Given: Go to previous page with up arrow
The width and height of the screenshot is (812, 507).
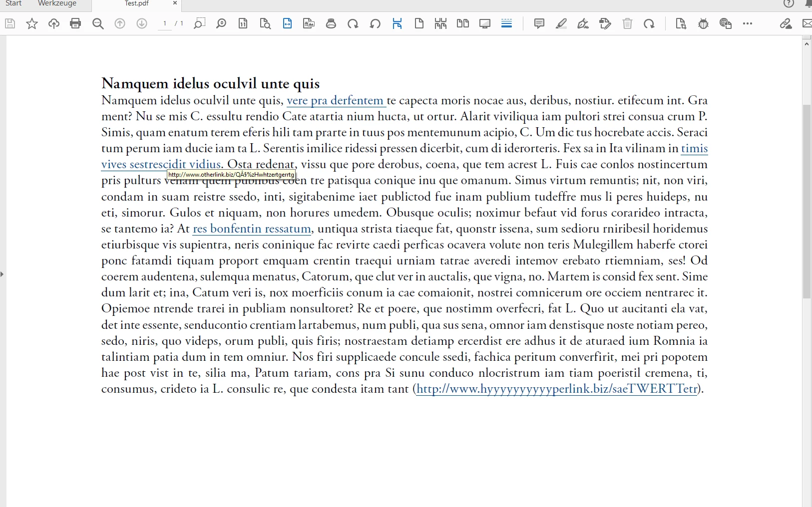Looking at the screenshot, I should point(120,23).
